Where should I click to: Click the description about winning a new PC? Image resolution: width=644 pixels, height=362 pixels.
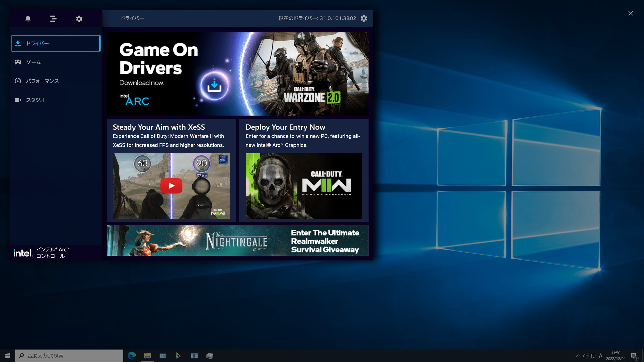[x=303, y=141]
